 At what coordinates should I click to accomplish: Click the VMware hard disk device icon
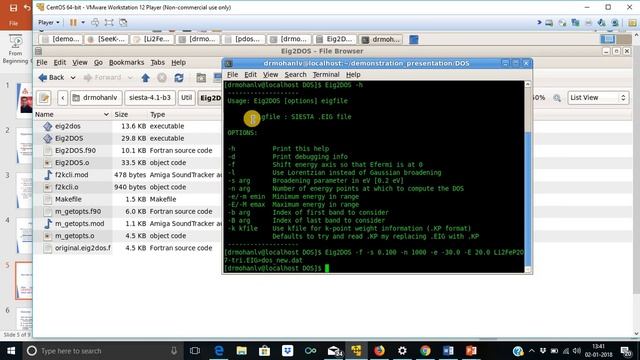pos(549,23)
